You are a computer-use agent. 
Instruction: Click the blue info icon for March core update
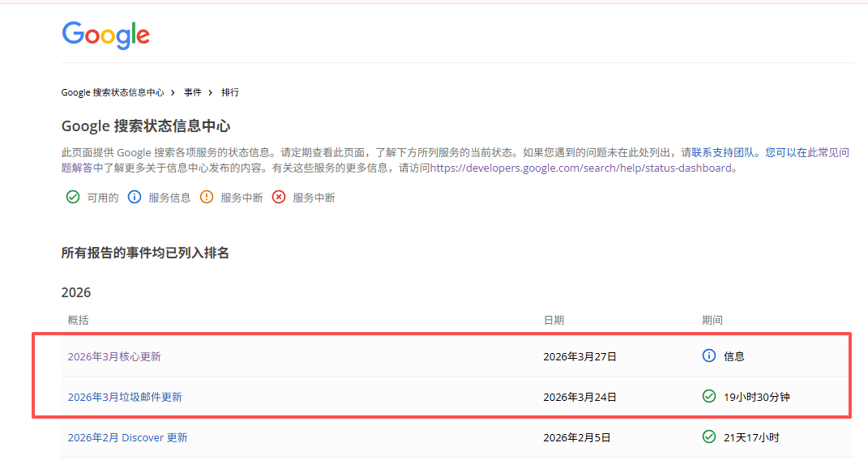click(x=709, y=355)
